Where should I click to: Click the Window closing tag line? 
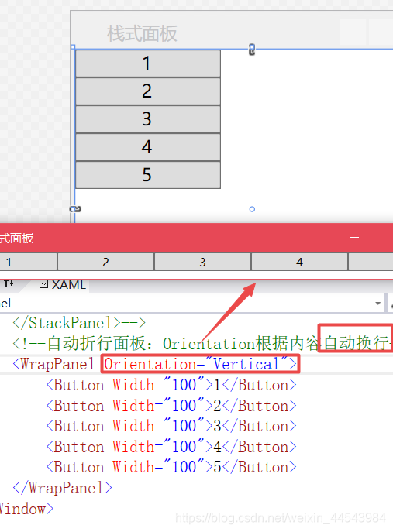pyautogui.click(x=26, y=509)
